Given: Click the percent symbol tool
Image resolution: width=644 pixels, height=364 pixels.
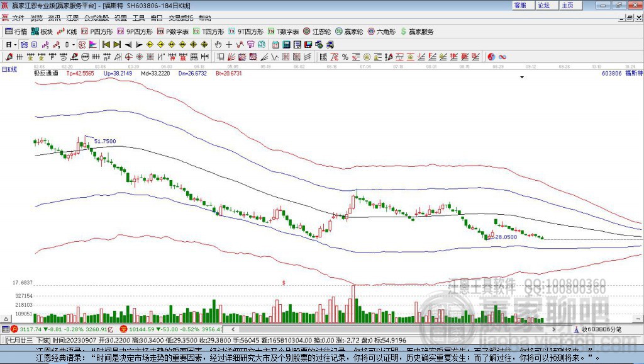Looking at the screenshot, I should (x=345, y=57).
